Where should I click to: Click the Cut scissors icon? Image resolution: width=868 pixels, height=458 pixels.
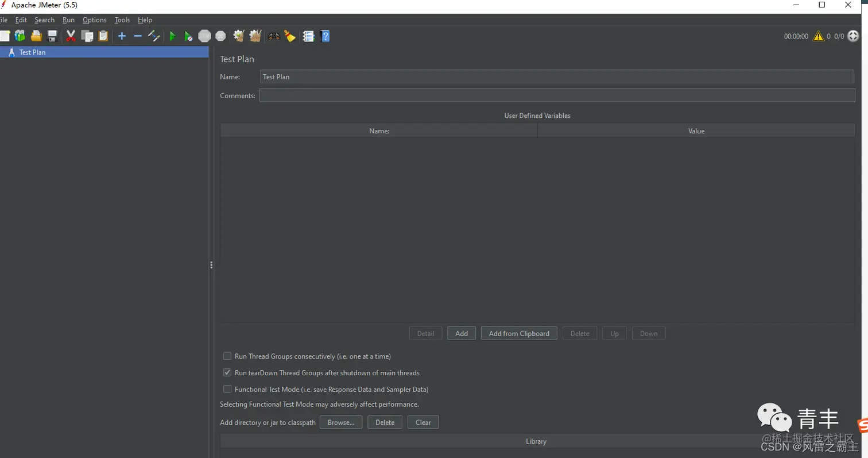click(71, 36)
